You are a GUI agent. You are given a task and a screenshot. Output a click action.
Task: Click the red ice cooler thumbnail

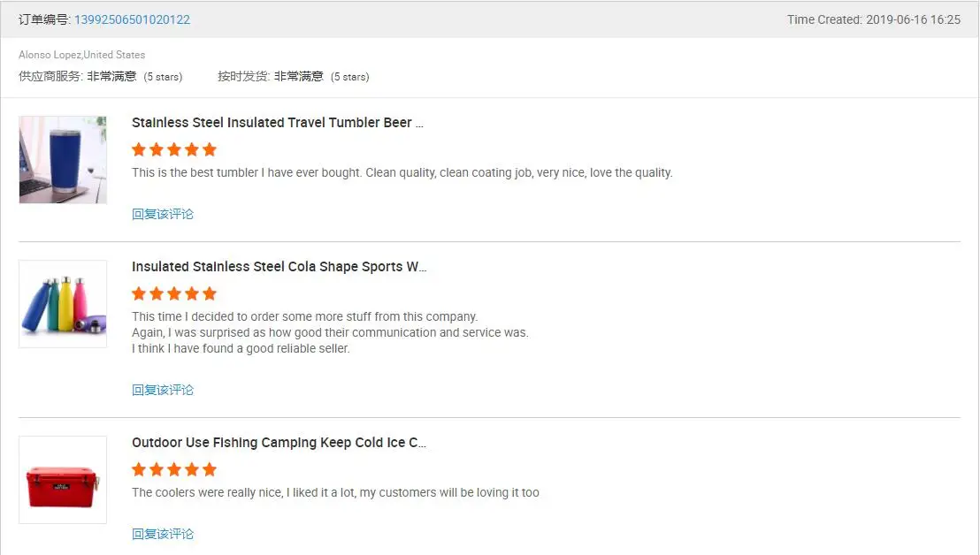point(63,480)
